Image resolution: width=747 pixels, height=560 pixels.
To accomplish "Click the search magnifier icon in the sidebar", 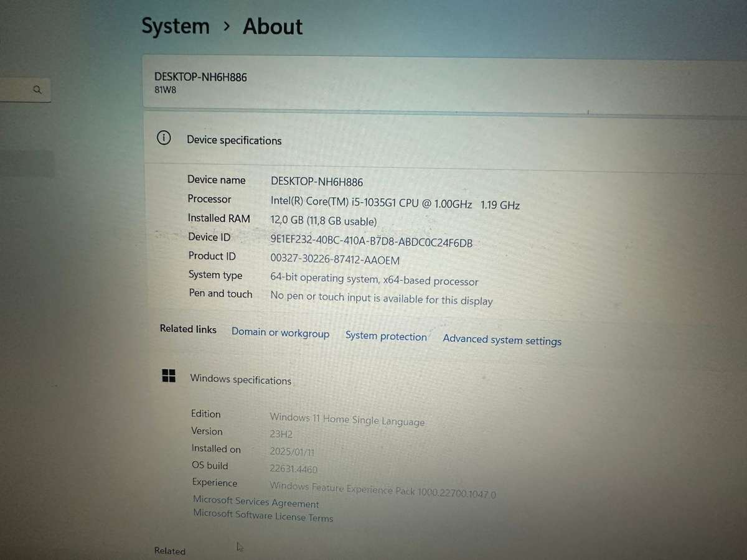I will [x=37, y=90].
